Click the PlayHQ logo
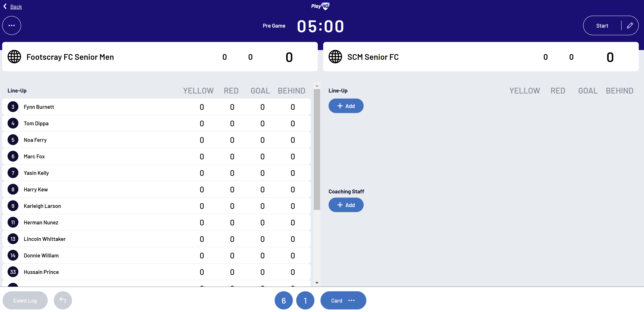644x312 pixels. [320, 6]
